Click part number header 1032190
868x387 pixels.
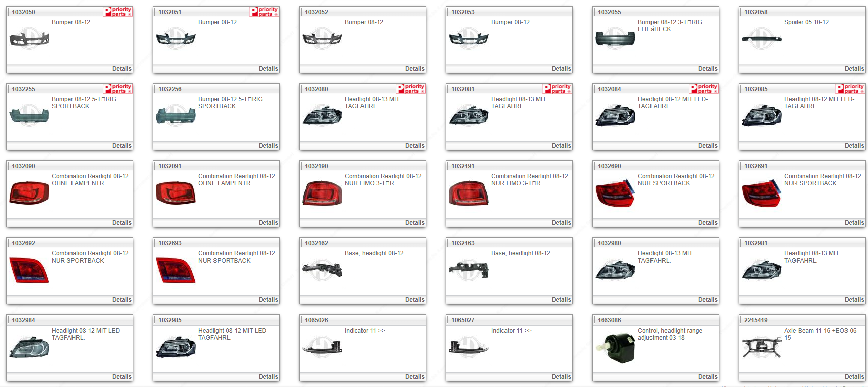pos(316,166)
